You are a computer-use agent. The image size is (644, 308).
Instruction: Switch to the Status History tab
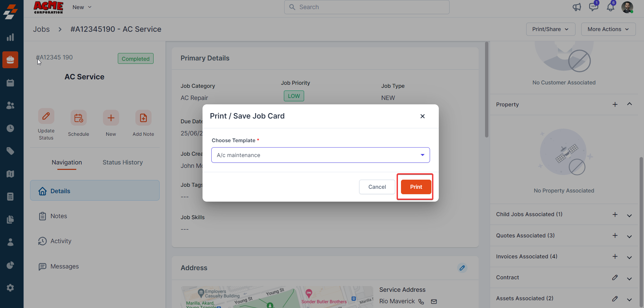tap(123, 162)
